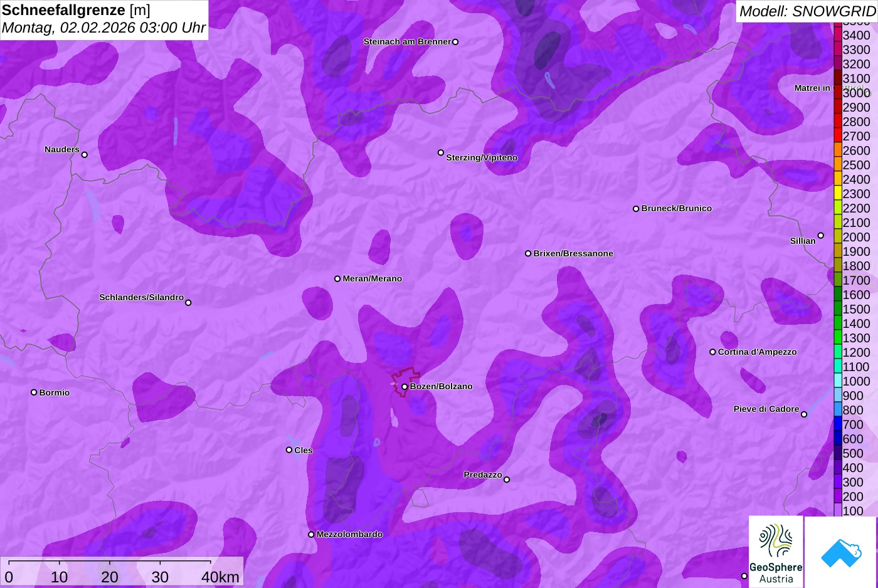The width and height of the screenshot is (878, 588).
Task: Select the Bruneck/Brunico label text
Action: point(677,208)
